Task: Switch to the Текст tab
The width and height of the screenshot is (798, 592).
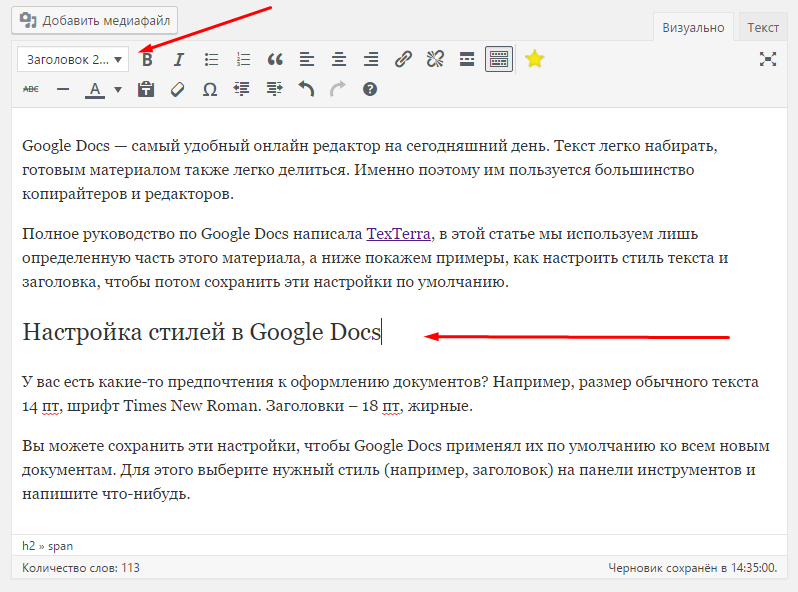Action: click(762, 27)
